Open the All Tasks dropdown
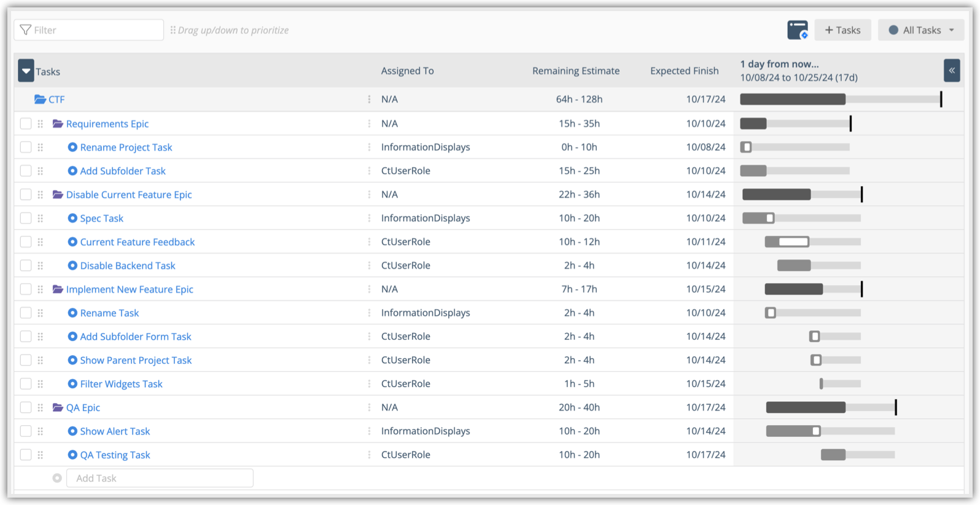 920,30
